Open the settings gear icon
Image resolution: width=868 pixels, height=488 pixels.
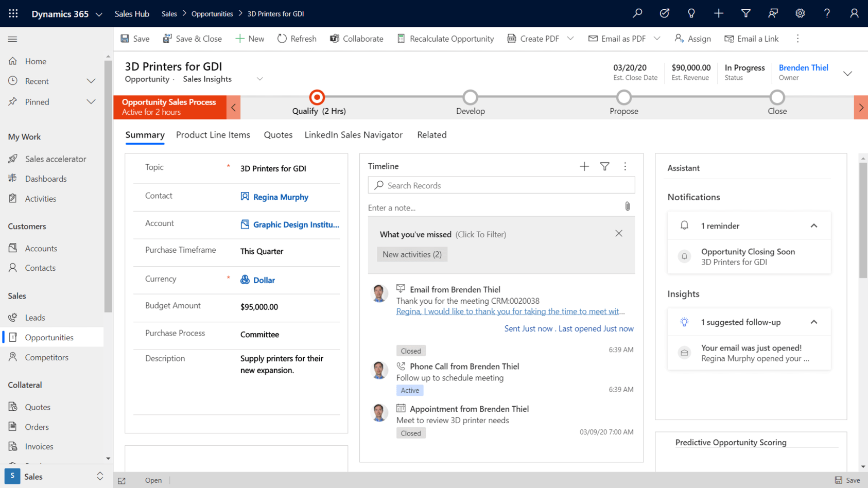click(x=800, y=13)
